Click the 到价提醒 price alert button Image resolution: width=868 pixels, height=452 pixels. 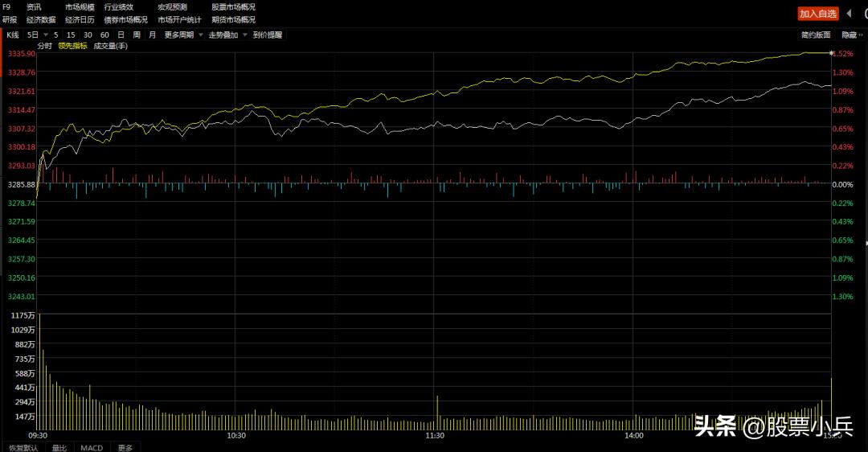268,35
